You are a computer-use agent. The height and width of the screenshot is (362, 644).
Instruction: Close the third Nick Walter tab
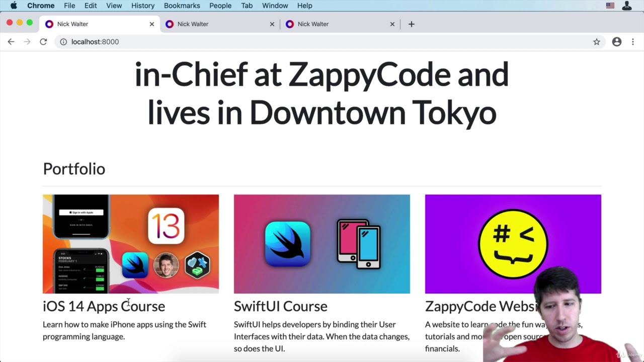pos(392,24)
